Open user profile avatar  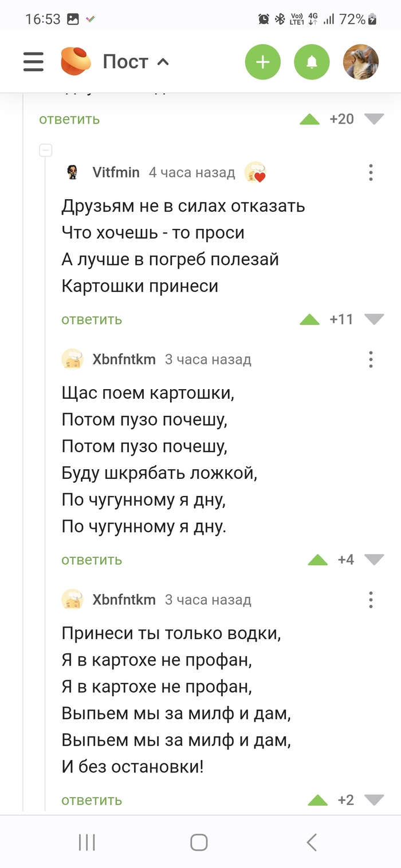(360, 62)
